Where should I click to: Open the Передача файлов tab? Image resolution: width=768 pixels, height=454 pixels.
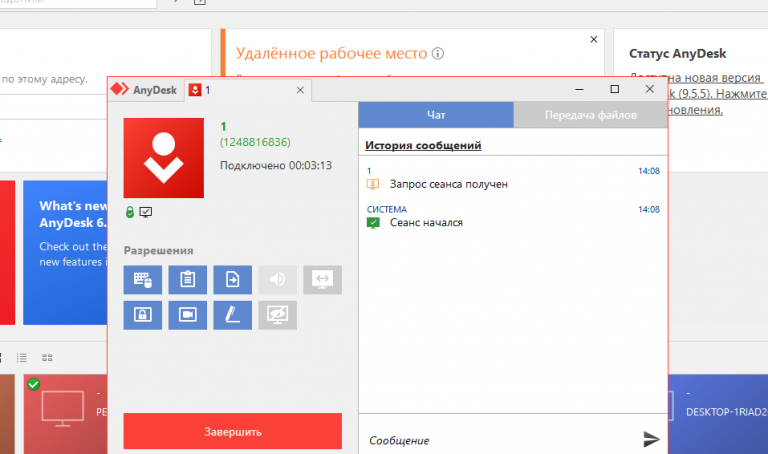pos(590,115)
